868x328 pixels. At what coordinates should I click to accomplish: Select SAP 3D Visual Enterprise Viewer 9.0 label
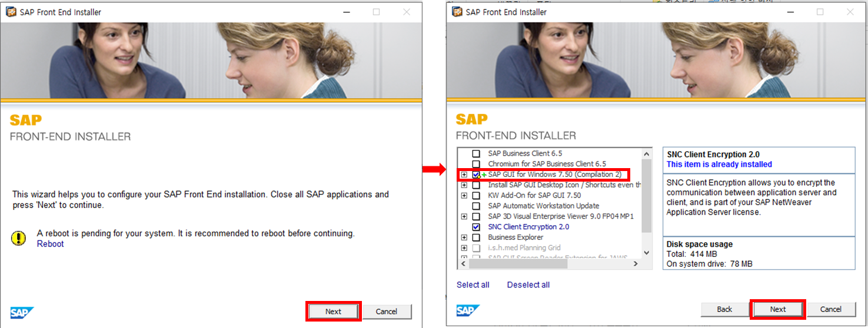click(x=561, y=217)
